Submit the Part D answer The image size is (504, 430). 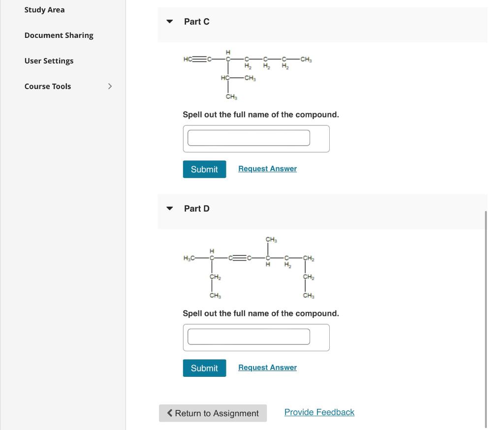204,368
